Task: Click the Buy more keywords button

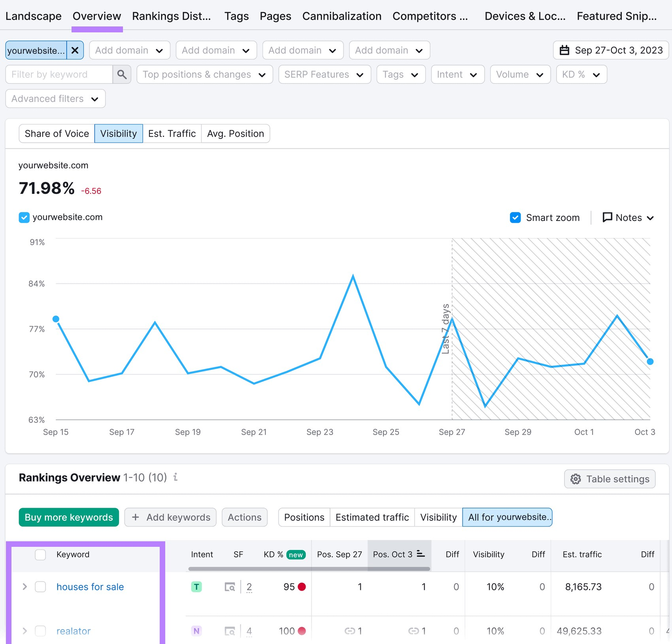Action: click(68, 517)
